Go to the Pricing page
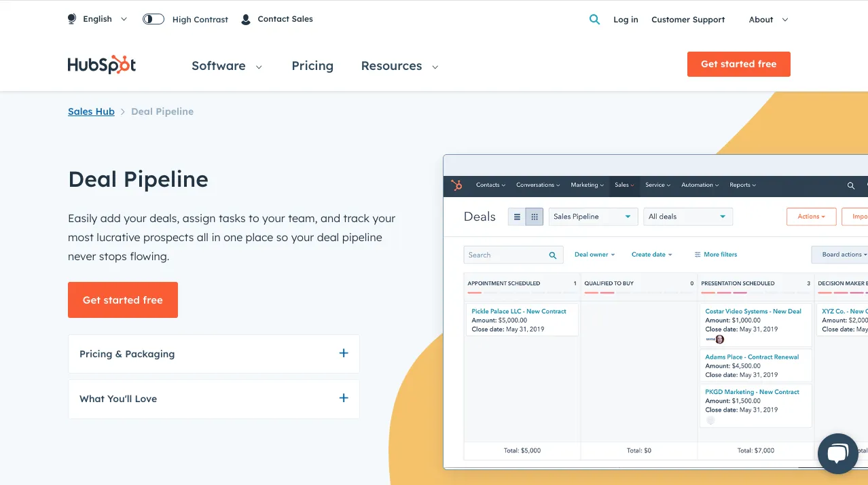Image resolution: width=868 pixels, height=485 pixels. pos(312,66)
